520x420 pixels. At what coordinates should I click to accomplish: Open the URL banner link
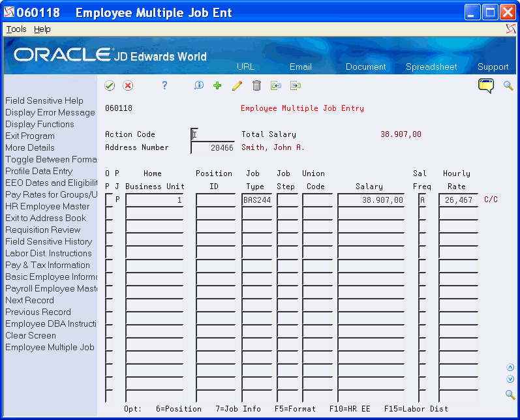pyautogui.click(x=245, y=67)
